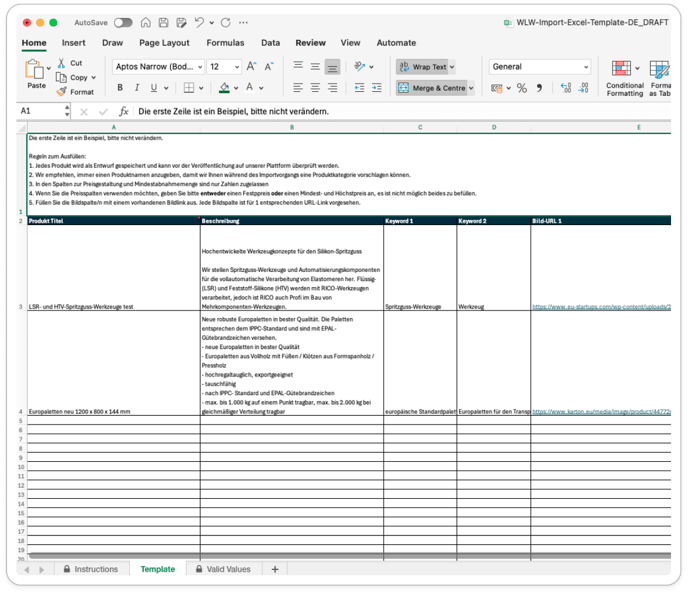Image resolution: width=688 pixels, height=594 pixels.
Task: Apply the Borders grid icon
Action: (x=189, y=88)
